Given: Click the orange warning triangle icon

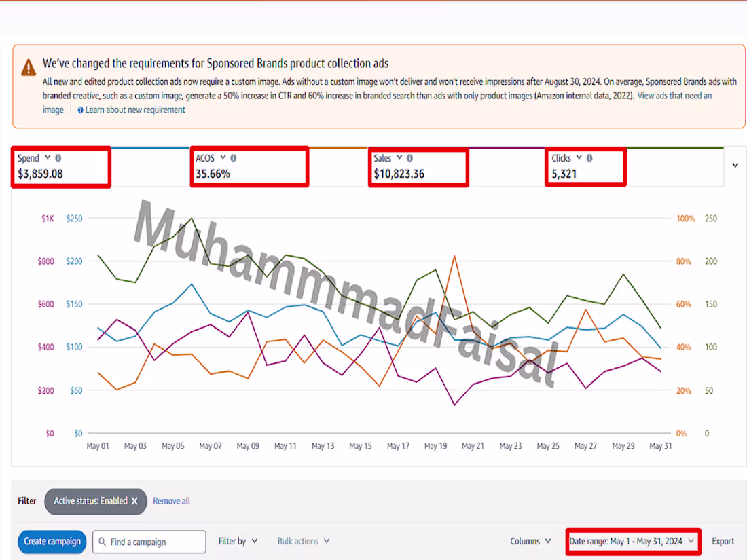Looking at the screenshot, I should coord(29,68).
